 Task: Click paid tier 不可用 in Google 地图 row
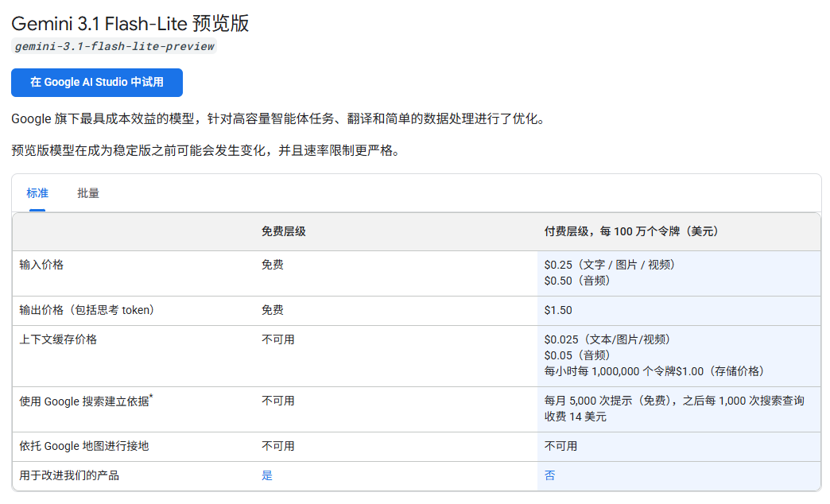[x=560, y=446]
